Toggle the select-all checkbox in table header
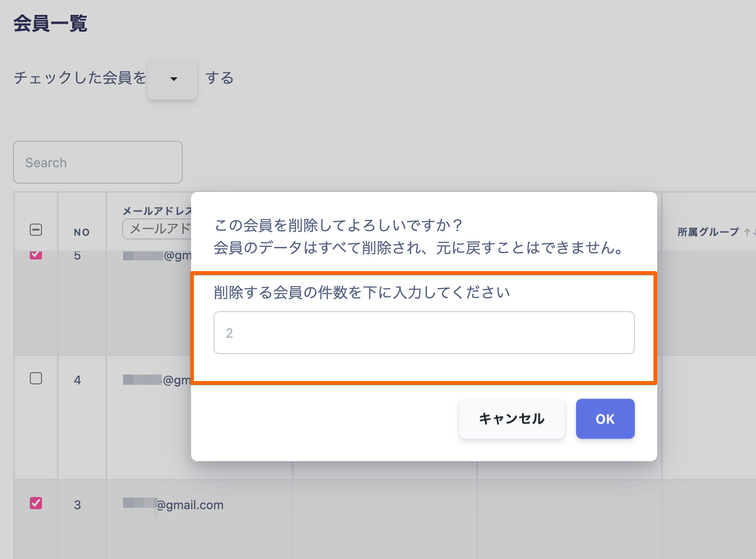Screen dimensions: 756x559 (x=36, y=230)
